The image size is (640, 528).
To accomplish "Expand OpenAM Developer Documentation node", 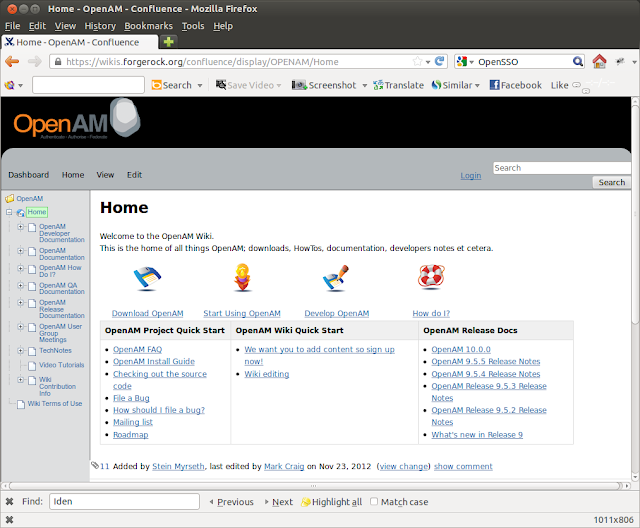I will click(20, 226).
